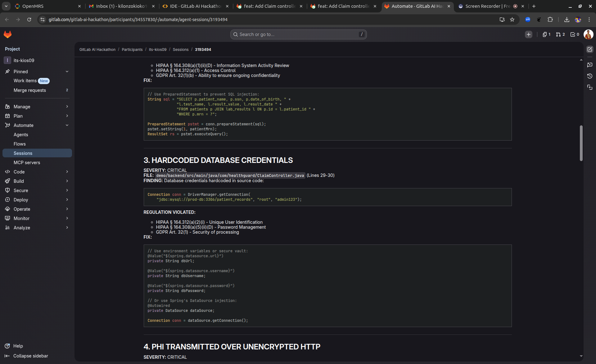Open merge requests counter icon
This screenshot has width=596, height=364.
click(560, 34)
